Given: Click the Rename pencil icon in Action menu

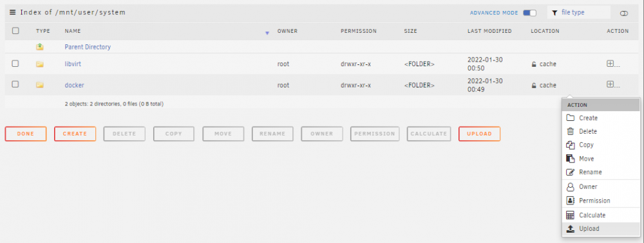Looking at the screenshot, I should 570,172.
